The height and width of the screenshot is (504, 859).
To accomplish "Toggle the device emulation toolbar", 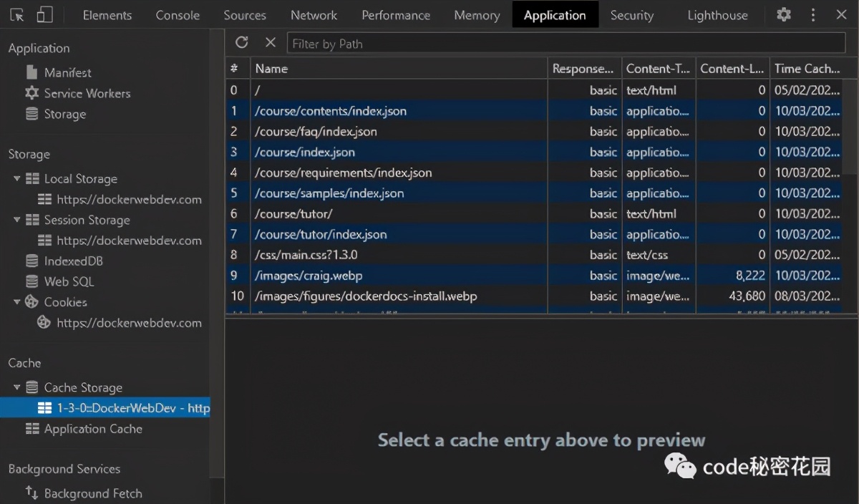I will tap(46, 14).
